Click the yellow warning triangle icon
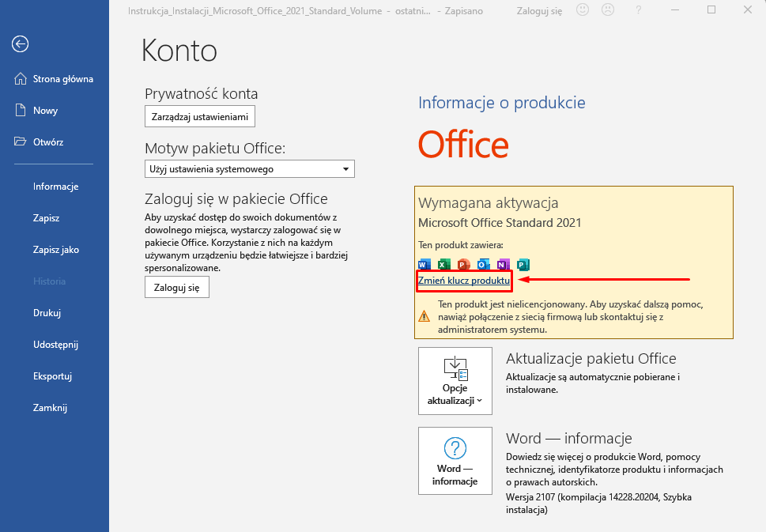766x532 pixels. 424,316
